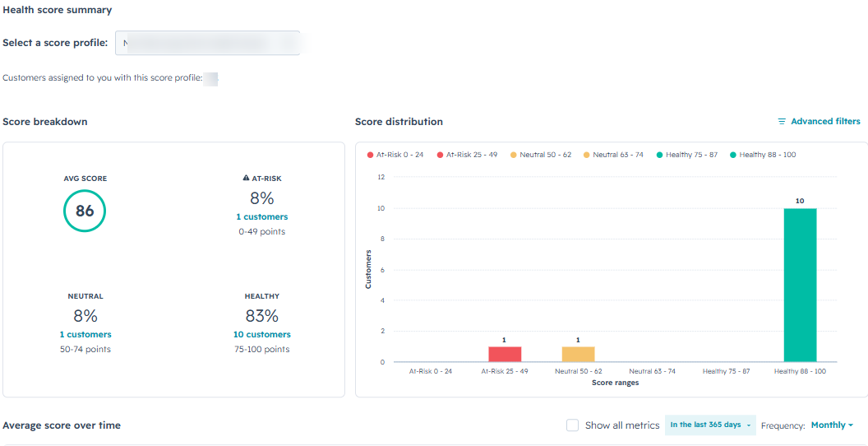Open the 10 customers link under Healthy
868x446 pixels.
(262, 334)
